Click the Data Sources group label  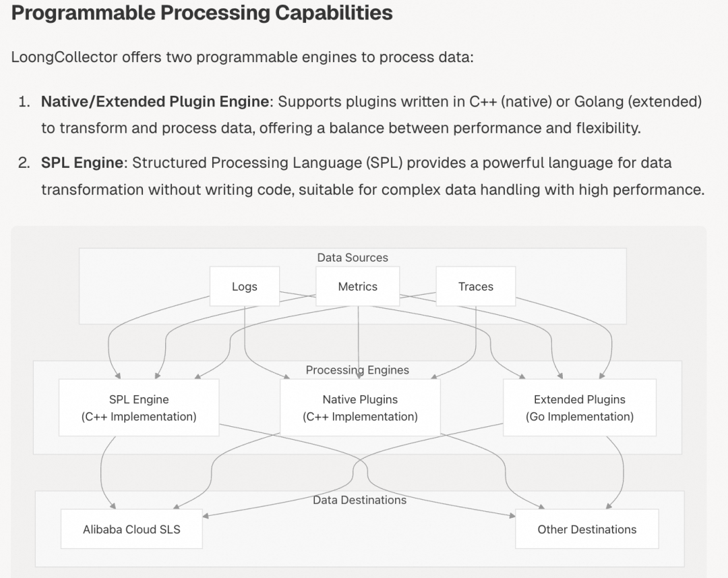click(353, 258)
